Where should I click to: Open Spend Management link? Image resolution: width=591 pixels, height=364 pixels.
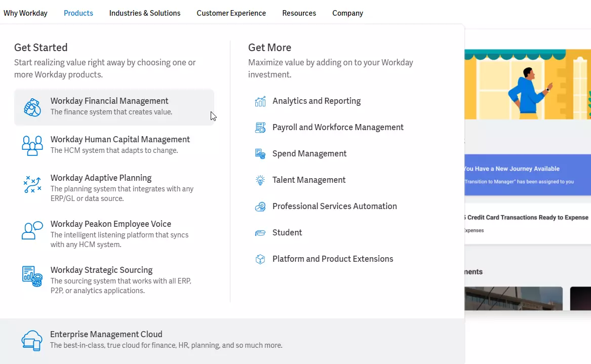tap(309, 154)
